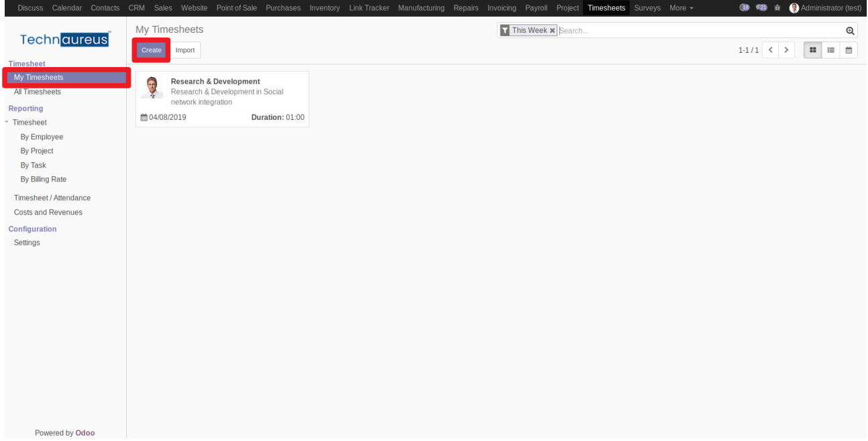This screenshot has width=868, height=441.
Task: Remove the This Week filter
Action: (552, 31)
